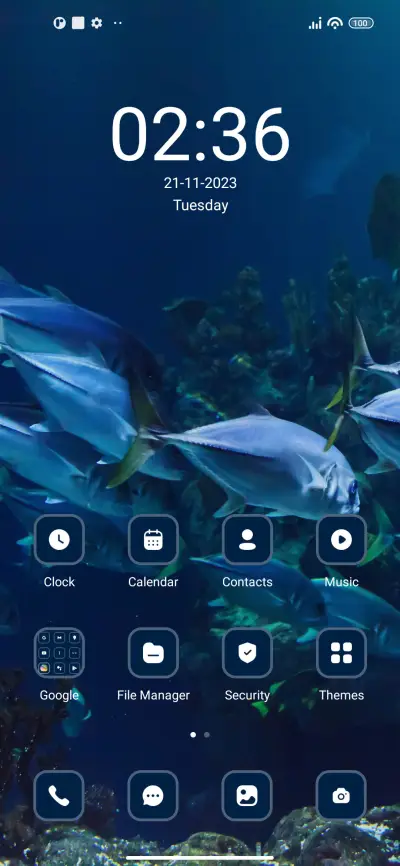Tap the Security label text
400x866 pixels.
pyautogui.click(x=247, y=695)
